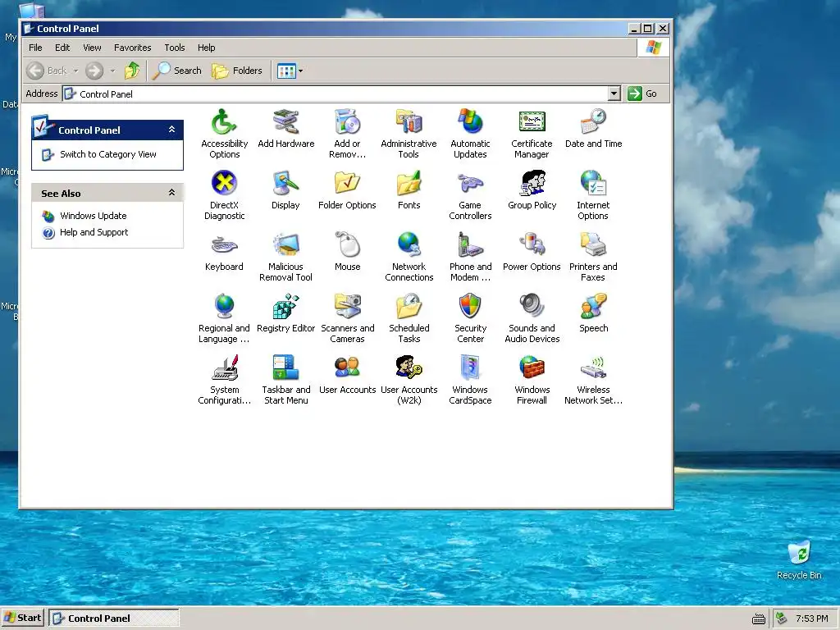This screenshot has height=630, width=840.
Task: Collapse the Control Panel side pane section
Action: (171, 130)
